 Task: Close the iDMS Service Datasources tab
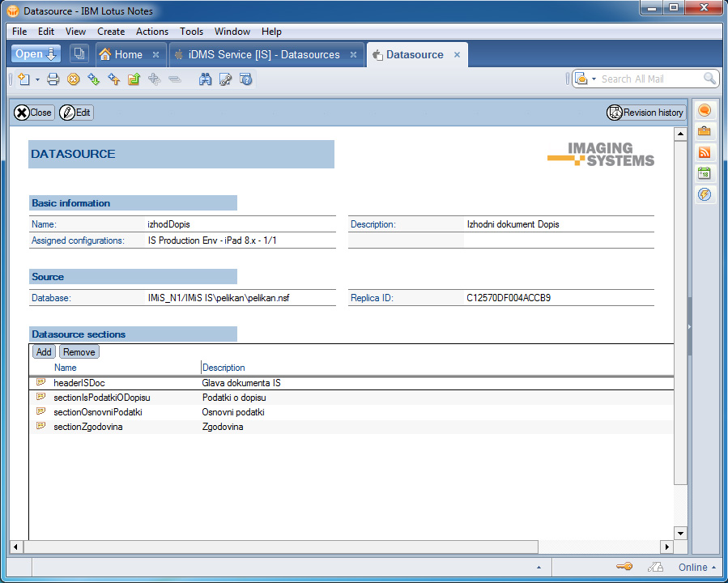pyautogui.click(x=353, y=55)
